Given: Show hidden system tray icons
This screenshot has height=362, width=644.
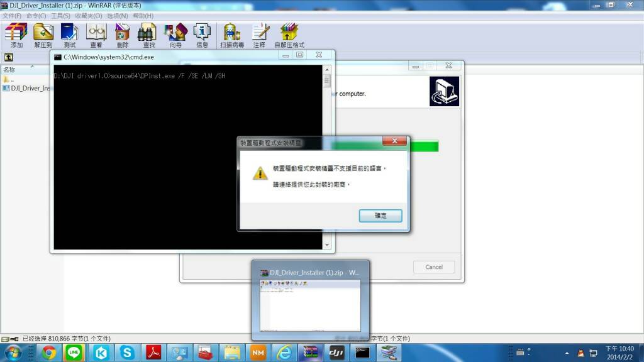Looking at the screenshot, I should (x=567, y=353).
